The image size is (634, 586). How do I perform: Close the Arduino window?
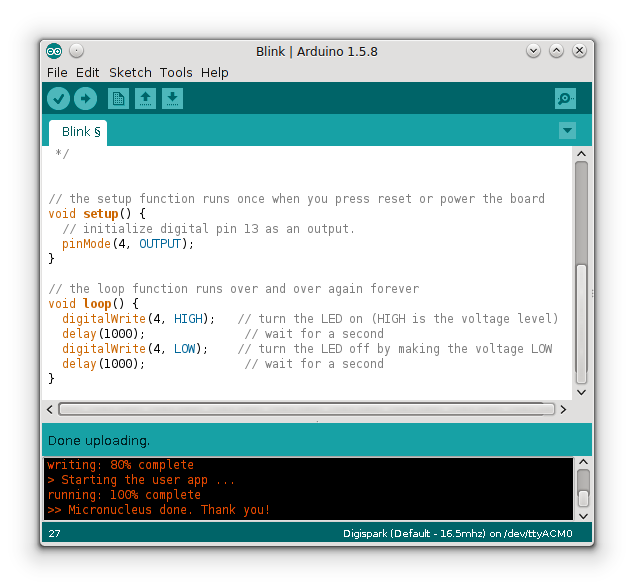(579, 51)
